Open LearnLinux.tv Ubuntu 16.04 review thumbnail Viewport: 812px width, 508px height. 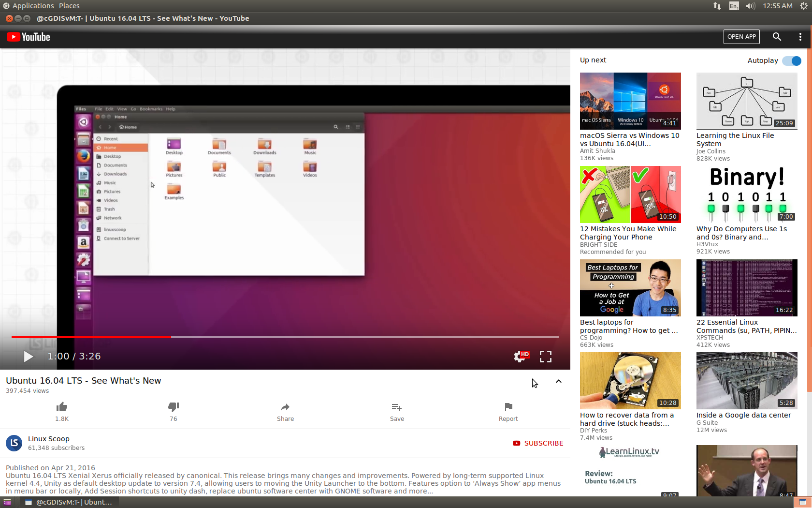(630, 471)
